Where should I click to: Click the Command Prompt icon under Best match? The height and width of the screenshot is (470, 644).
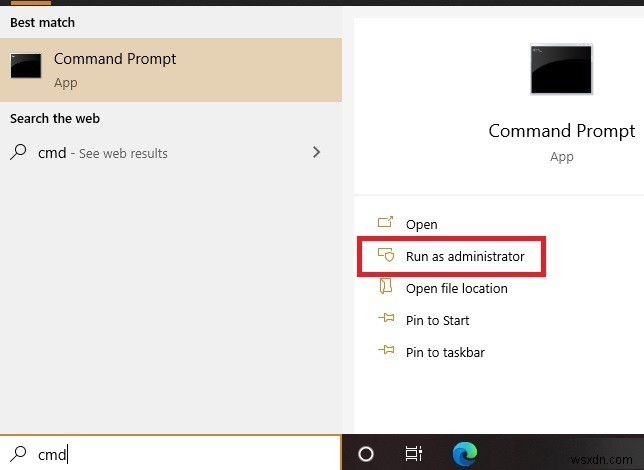pos(26,67)
